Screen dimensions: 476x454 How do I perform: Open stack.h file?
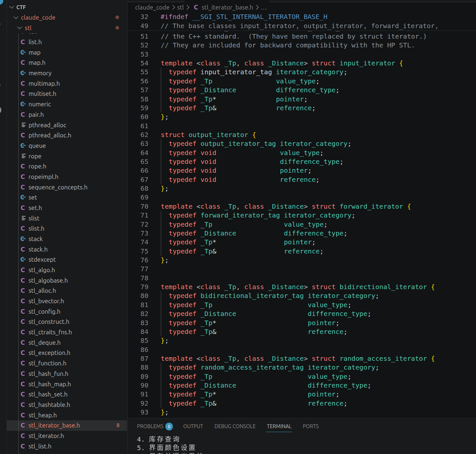[x=38, y=249]
